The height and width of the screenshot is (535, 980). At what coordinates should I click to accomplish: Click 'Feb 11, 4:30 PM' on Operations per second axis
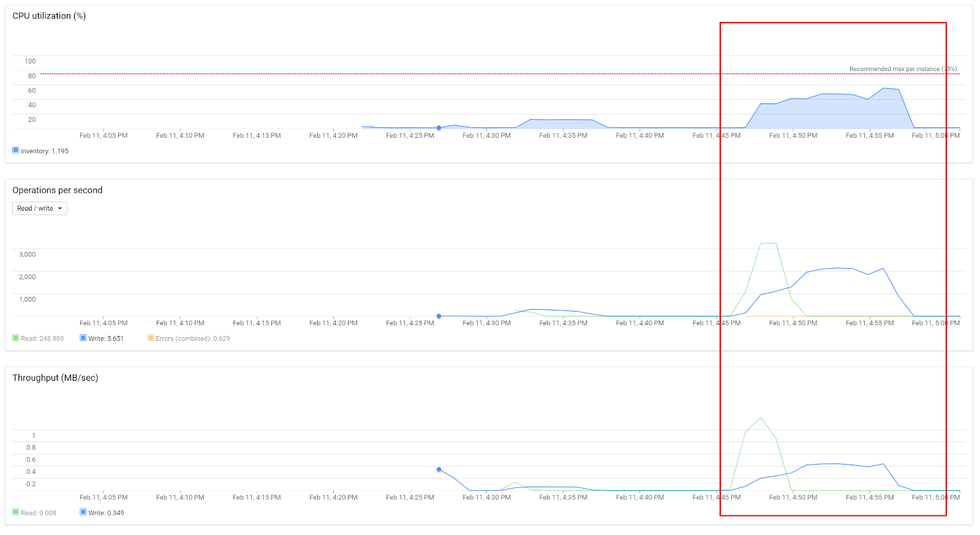487,323
